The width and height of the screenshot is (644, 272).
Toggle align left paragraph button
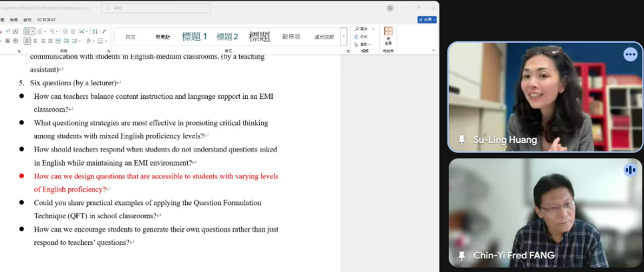(x=27, y=41)
